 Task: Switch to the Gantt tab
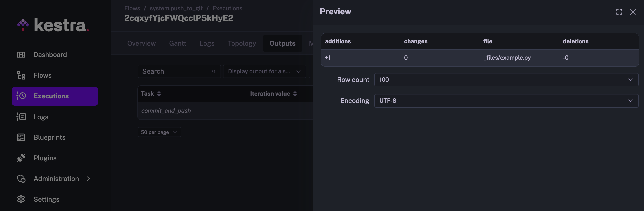point(177,43)
